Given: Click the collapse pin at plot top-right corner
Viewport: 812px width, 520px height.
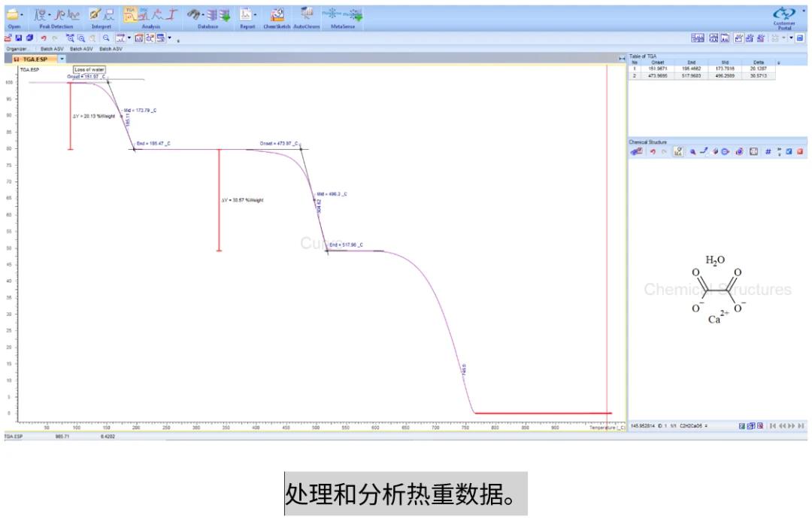Looking at the screenshot, I should click(622, 59).
